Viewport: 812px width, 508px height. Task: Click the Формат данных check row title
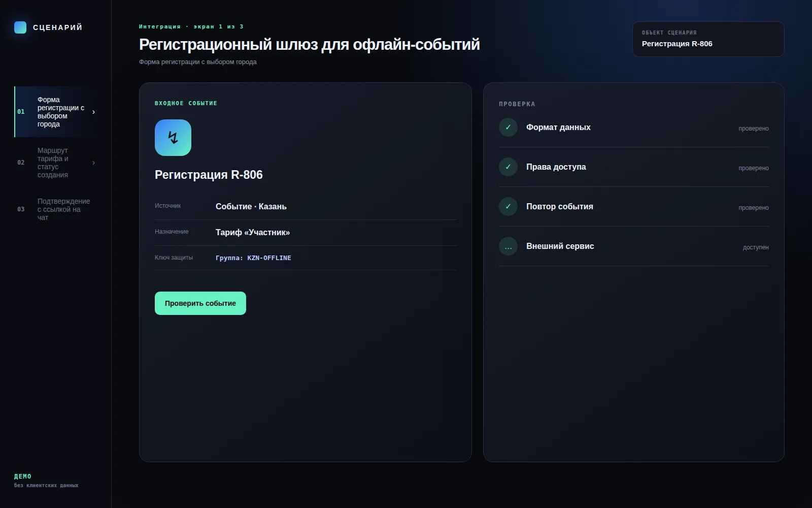point(558,128)
